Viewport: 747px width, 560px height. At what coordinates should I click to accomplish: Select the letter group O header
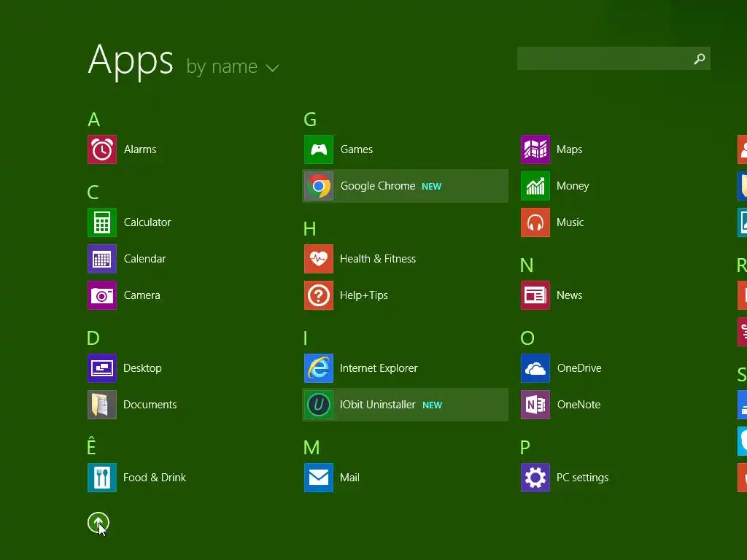point(527,338)
